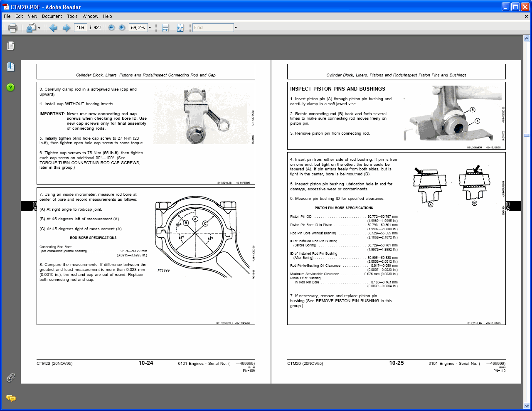532x411 pixels.
Task: Click heading INSPECT PISTON PINS AND BUSHINGS
Action: tap(337, 89)
